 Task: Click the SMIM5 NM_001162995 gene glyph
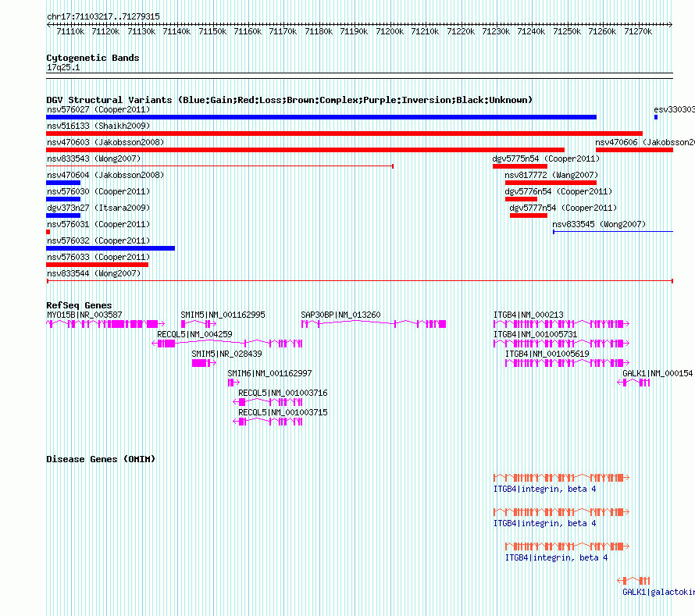[198, 324]
